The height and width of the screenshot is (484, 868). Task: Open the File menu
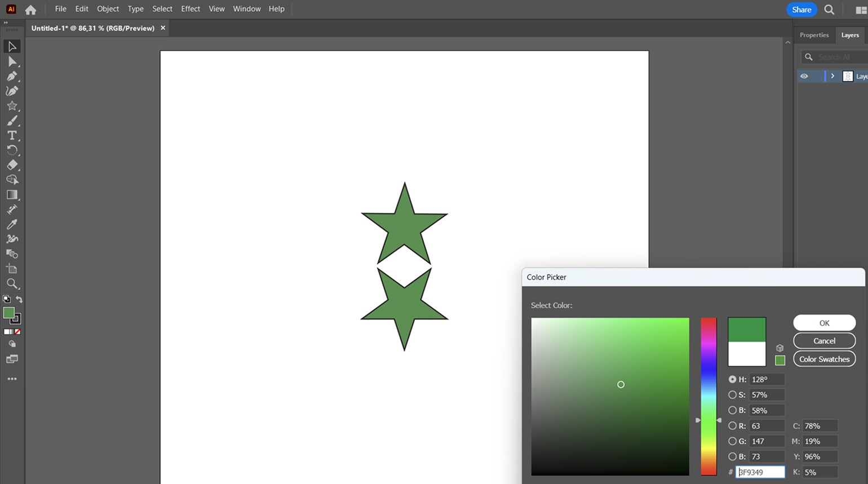tap(60, 9)
